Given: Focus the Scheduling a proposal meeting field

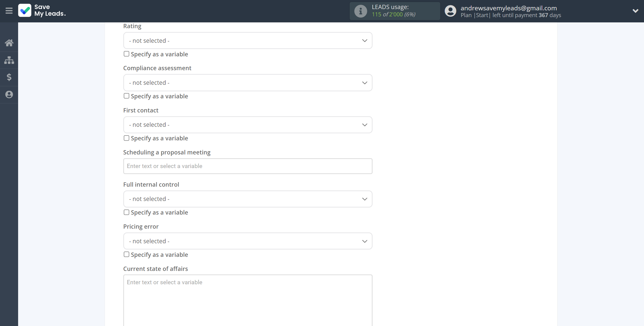Looking at the screenshot, I should [248, 166].
